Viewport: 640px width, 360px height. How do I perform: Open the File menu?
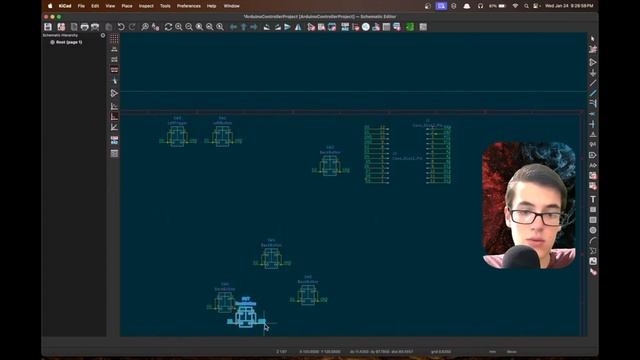[x=81, y=6]
